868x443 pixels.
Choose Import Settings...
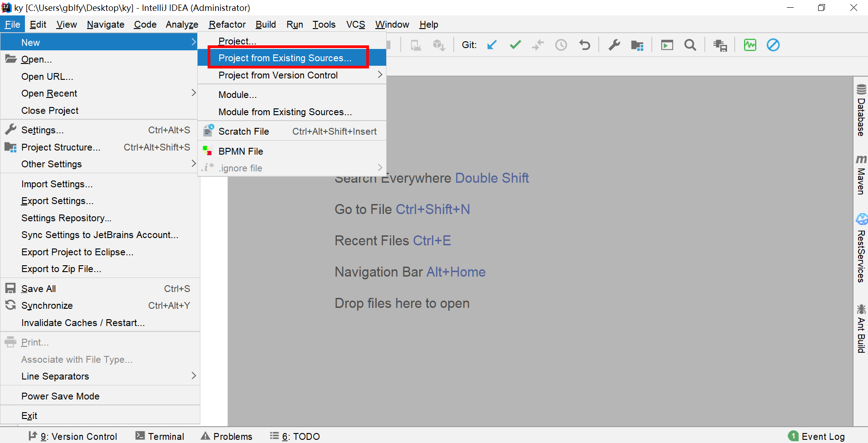[100, 184]
